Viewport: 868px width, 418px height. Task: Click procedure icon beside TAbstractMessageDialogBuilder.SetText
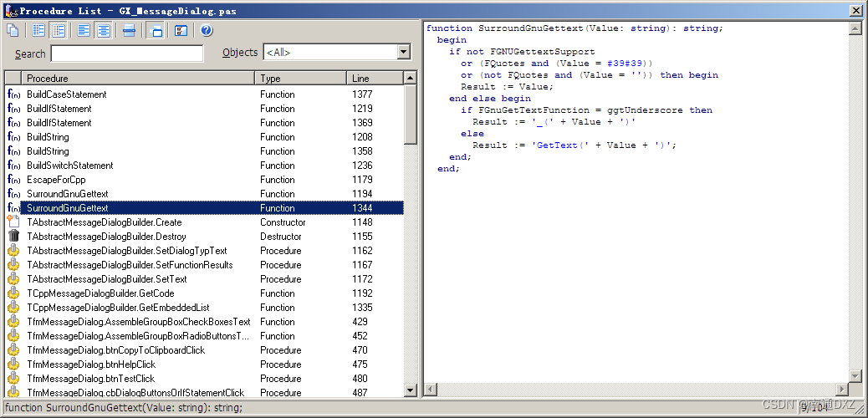[14, 279]
